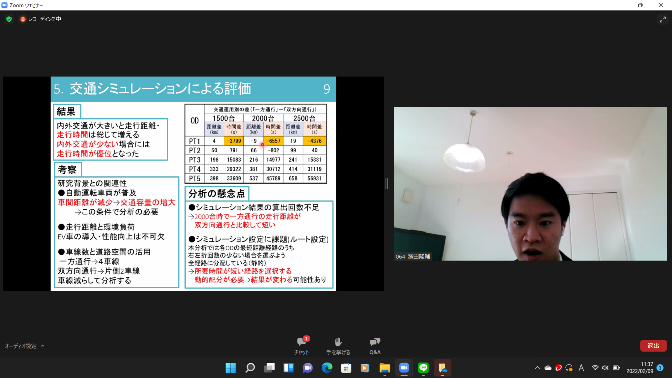
Task: Open network settings from the Wi-Fi icon
Action: pos(595,368)
